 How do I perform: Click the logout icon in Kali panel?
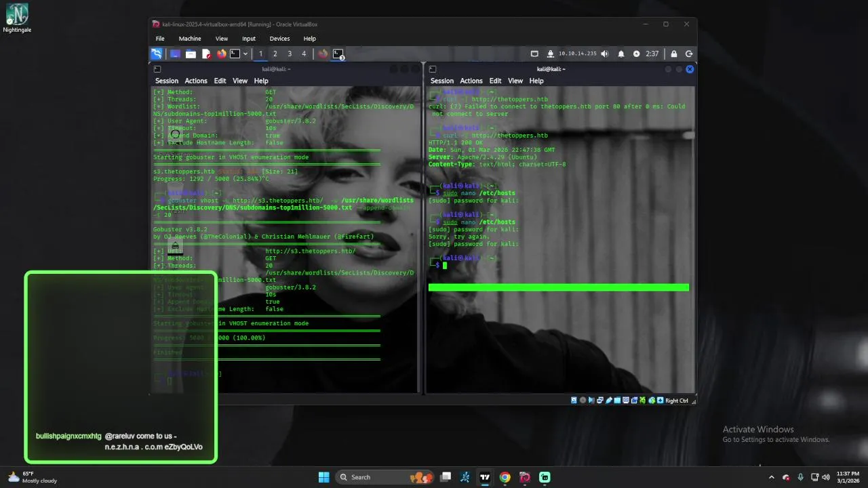click(689, 54)
